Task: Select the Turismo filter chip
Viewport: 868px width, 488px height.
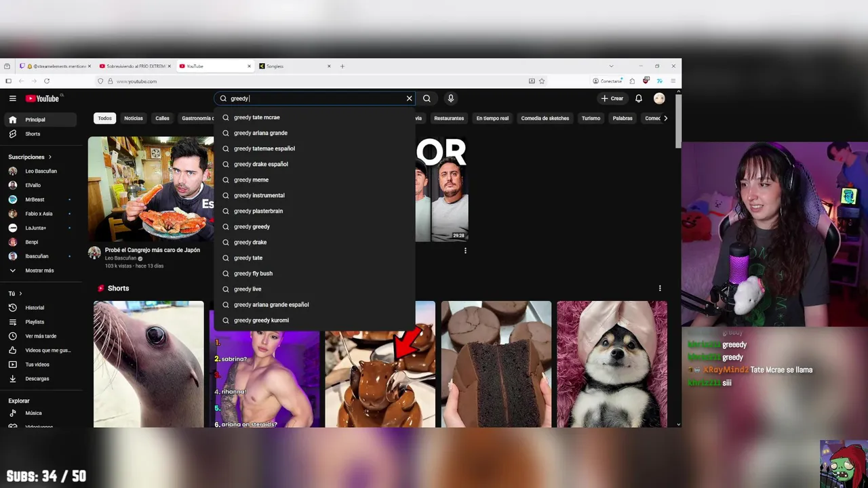Action: point(591,118)
